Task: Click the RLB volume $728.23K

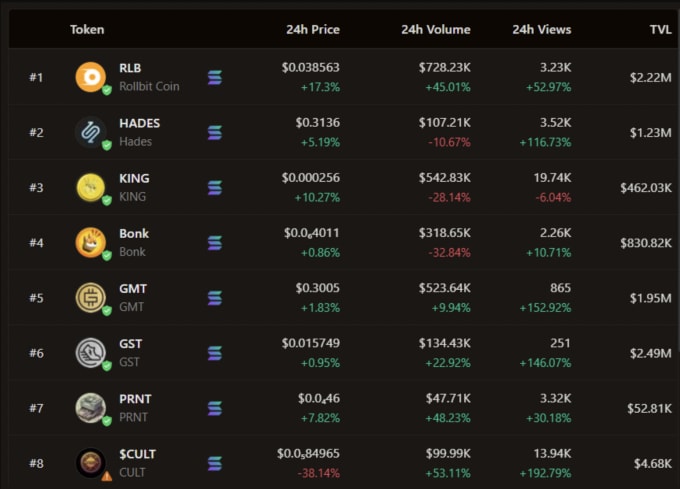Action: click(445, 68)
